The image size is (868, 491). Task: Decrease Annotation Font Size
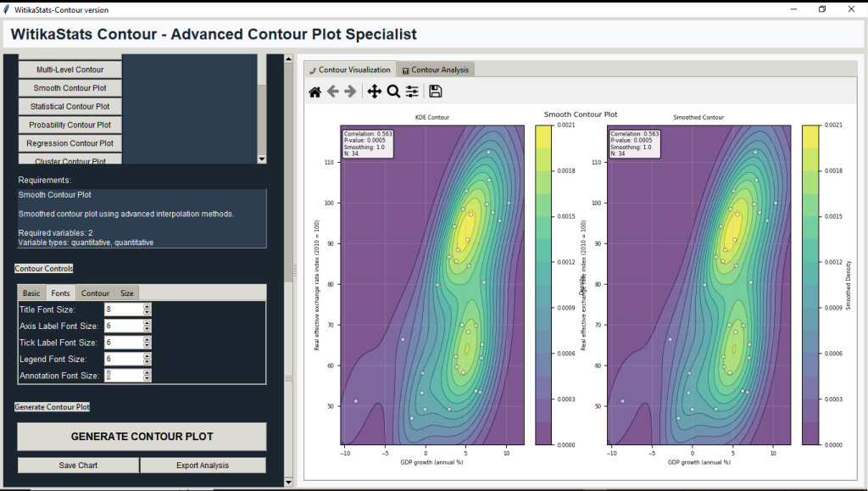147,378
